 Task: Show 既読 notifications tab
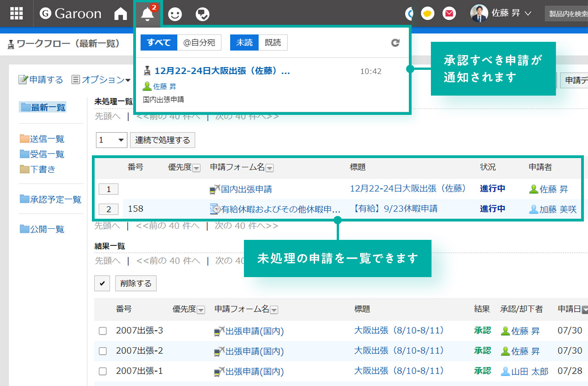[x=273, y=43]
